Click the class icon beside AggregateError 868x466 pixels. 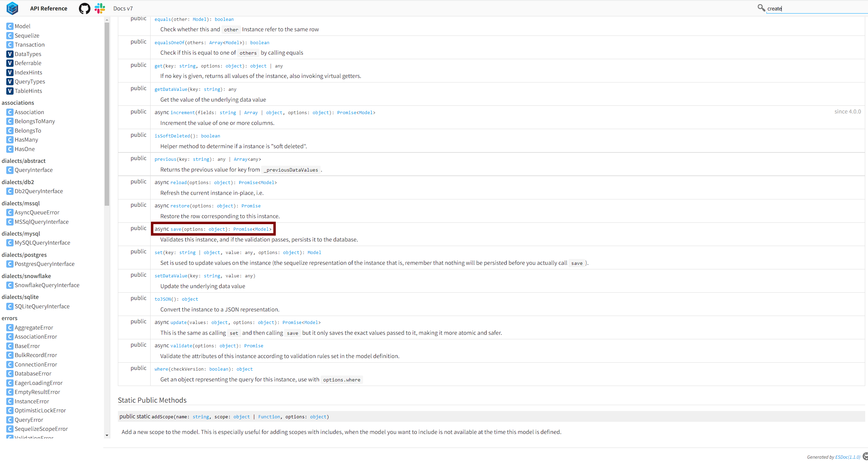coord(10,327)
